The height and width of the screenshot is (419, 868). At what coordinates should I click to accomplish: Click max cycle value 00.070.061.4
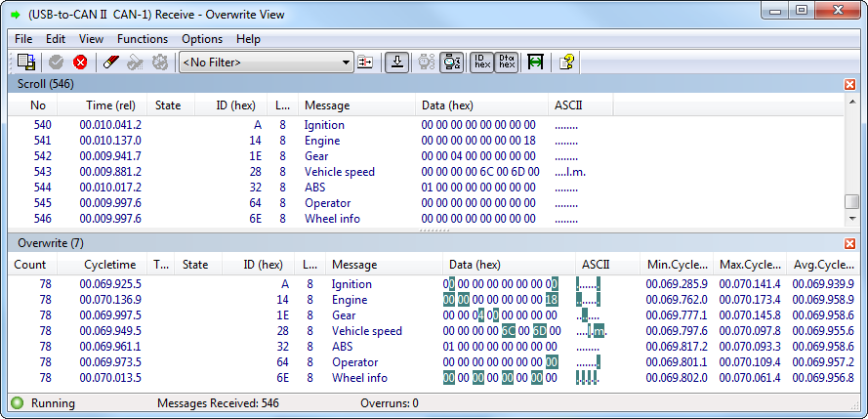[750, 377]
